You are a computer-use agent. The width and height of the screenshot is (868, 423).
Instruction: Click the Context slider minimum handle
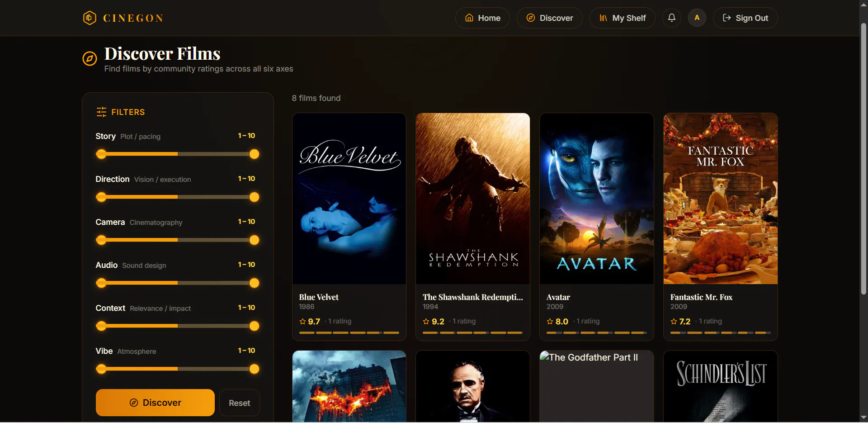(101, 326)
